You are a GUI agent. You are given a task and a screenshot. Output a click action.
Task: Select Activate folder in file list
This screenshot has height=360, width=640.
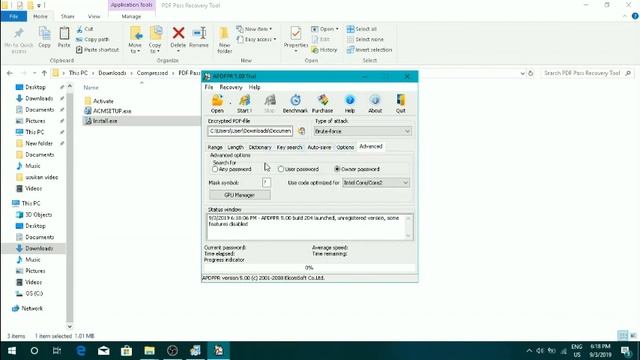[x=103, y=101]
